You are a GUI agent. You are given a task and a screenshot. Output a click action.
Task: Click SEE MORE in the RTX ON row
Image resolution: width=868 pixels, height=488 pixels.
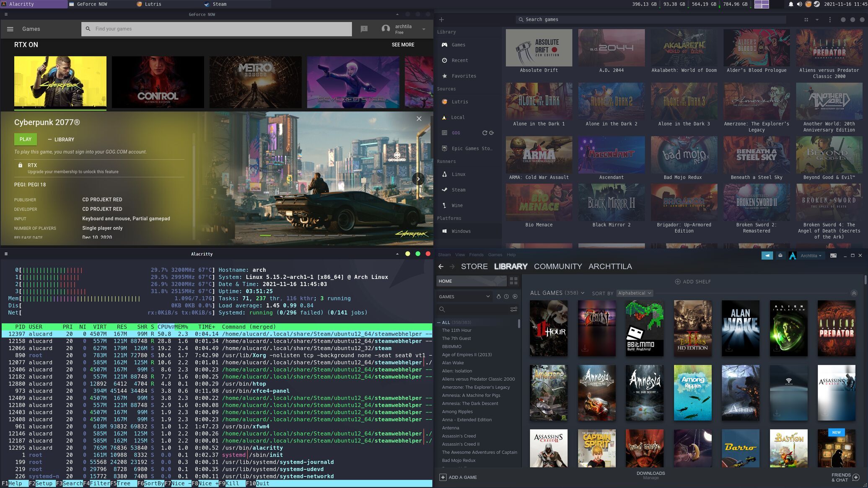[403, 45]
